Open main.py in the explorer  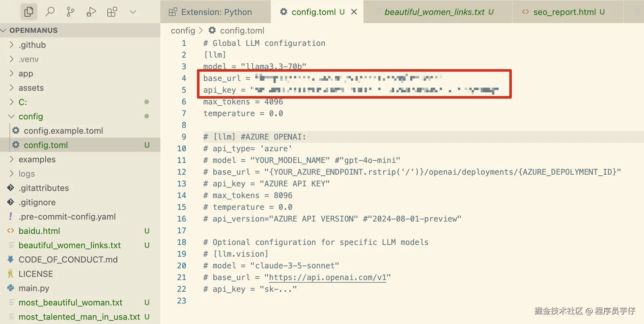[80, 288]
